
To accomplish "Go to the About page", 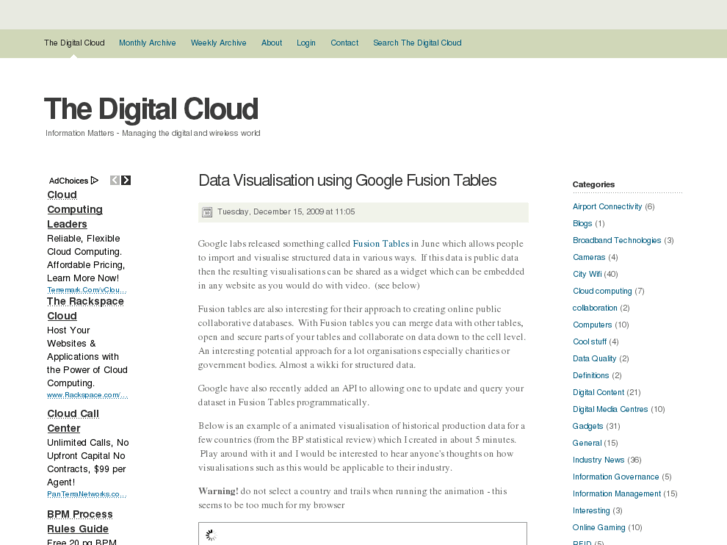I will (272, 43).
